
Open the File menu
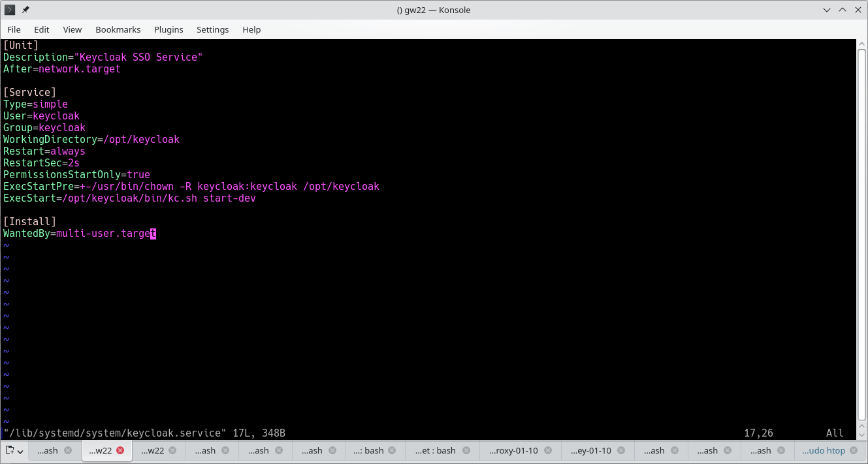(x=14, y=29)
